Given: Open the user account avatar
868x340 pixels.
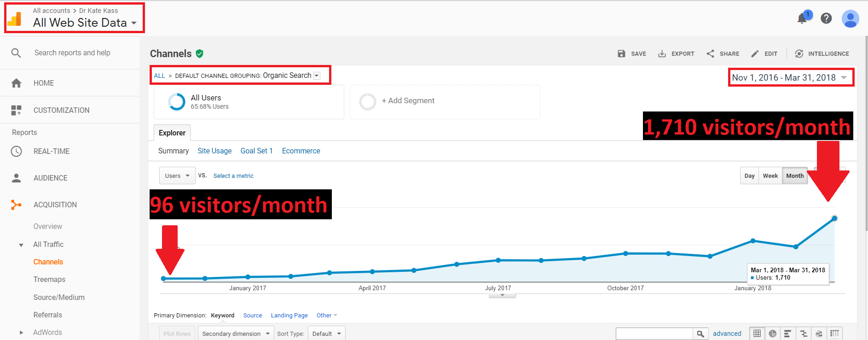Looking at the screenshot, I should click(x=850, y=19).
